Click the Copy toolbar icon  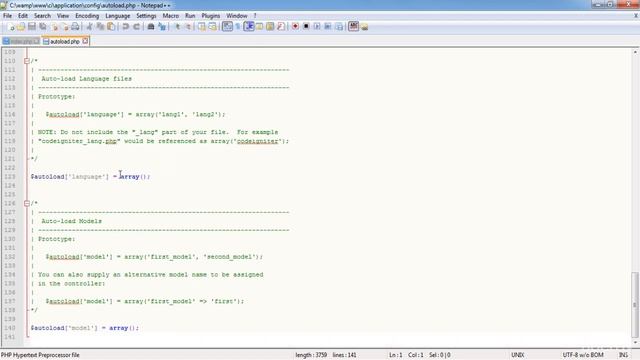pos(100,27)
